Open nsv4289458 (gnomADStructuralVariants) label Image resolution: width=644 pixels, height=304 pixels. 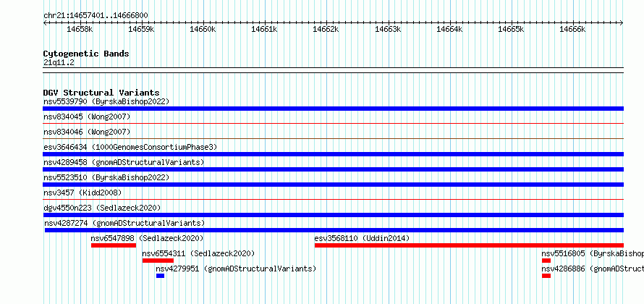tap(124, 162)
